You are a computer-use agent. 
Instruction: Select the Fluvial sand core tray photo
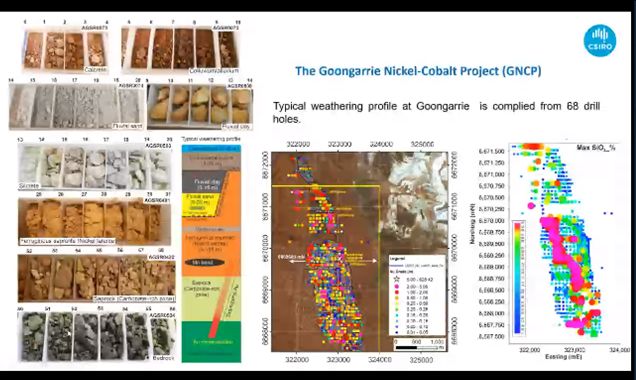tap(77, 106)
